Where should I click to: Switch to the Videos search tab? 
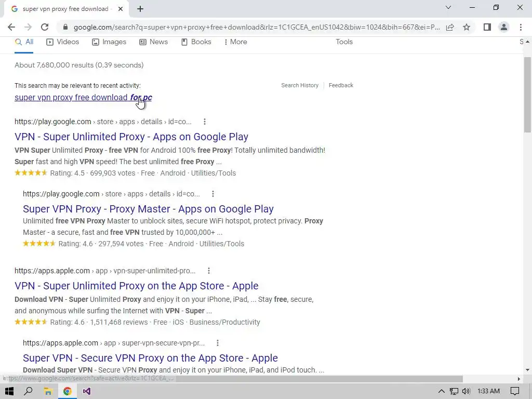[x=63, y=42]
